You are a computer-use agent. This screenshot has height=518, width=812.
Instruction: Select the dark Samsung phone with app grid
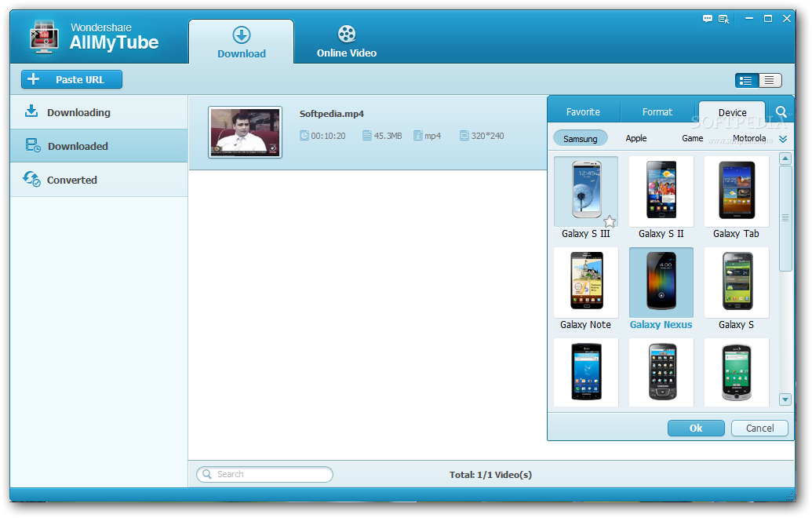[662, 372]
